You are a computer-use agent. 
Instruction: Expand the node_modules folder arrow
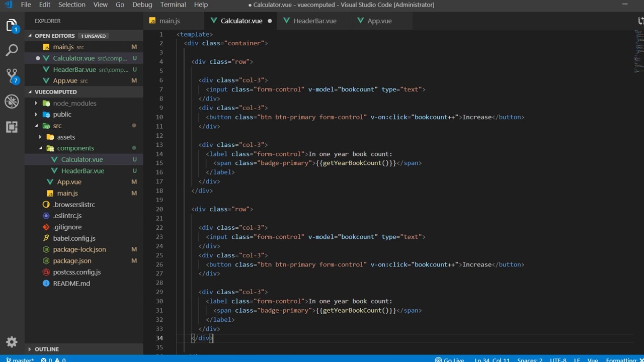36,103
